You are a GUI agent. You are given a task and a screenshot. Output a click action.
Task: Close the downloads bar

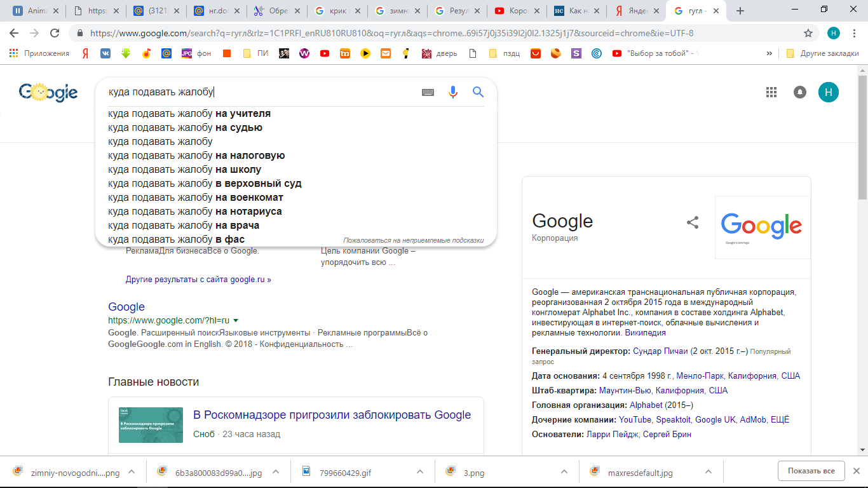pyautogui.click(x=856, y=471)
